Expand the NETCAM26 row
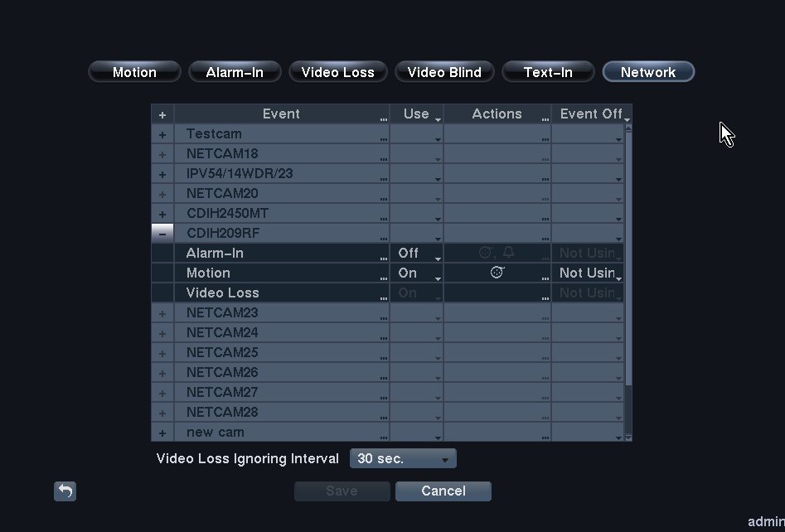 point(162,374)
